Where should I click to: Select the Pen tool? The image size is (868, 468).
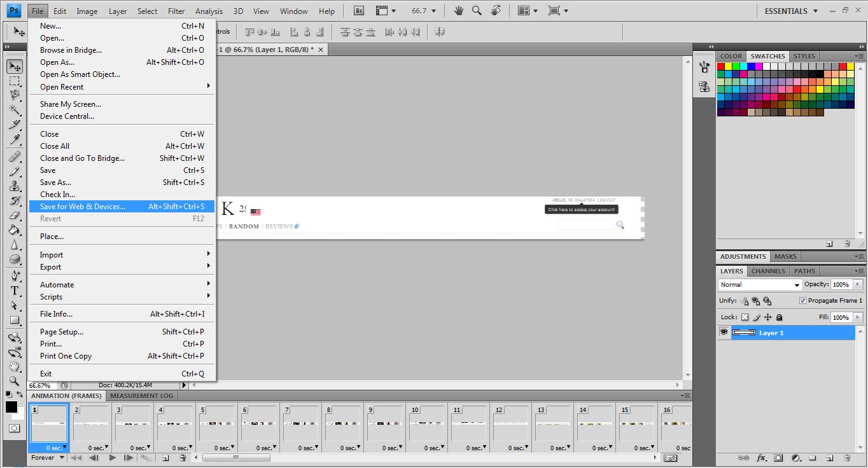(x=15, y=276)
